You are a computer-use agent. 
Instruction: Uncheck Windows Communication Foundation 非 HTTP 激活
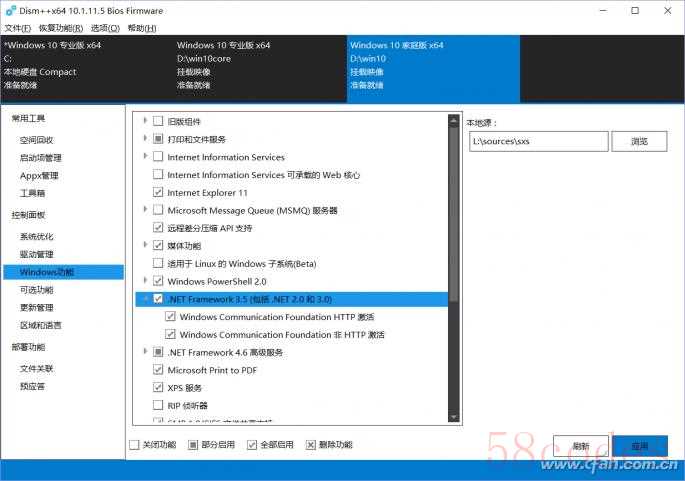(170, 334)
